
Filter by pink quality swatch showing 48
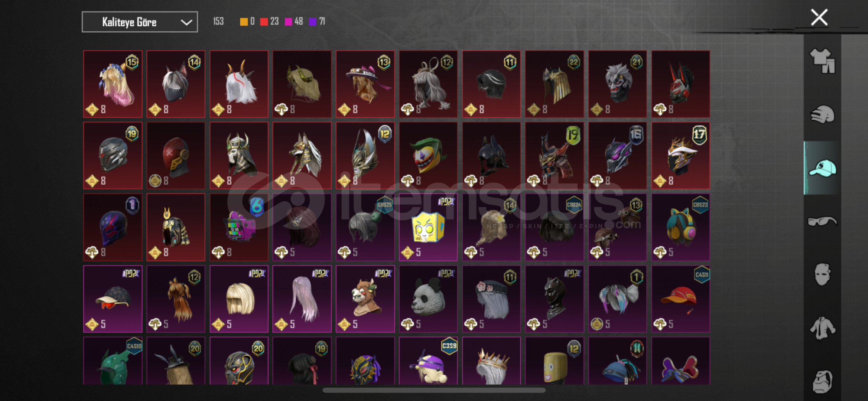pos(289,22)
